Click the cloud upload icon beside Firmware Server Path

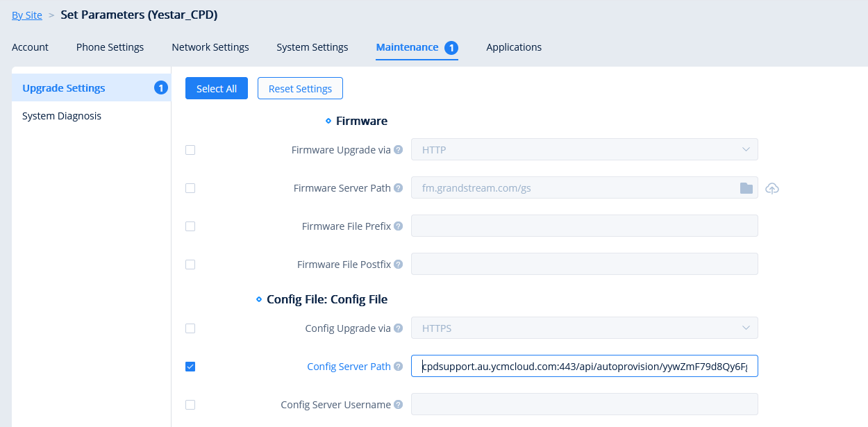tap(772, 188)
